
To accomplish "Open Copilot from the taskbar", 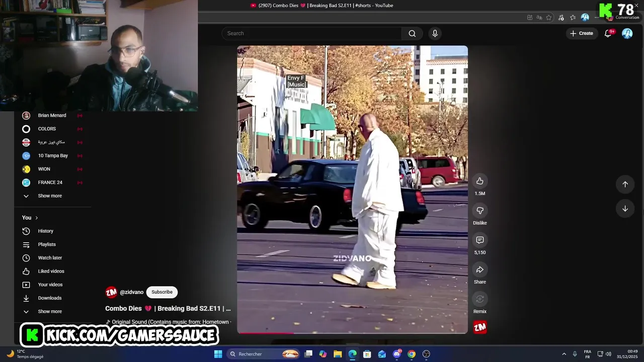I will (323, 354).
